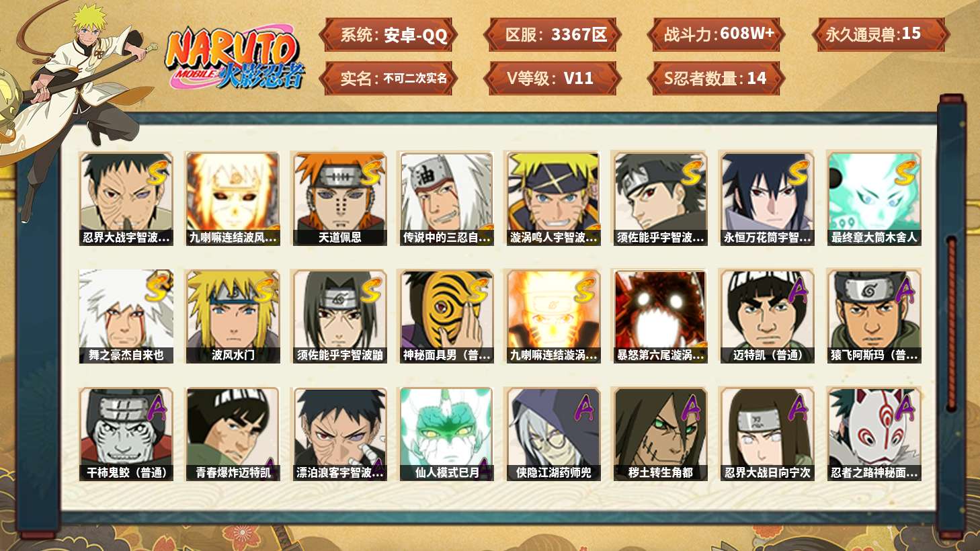Click the S忍者数量: 14 banner
The image size is (980, 551).
(x=717, y=79)
